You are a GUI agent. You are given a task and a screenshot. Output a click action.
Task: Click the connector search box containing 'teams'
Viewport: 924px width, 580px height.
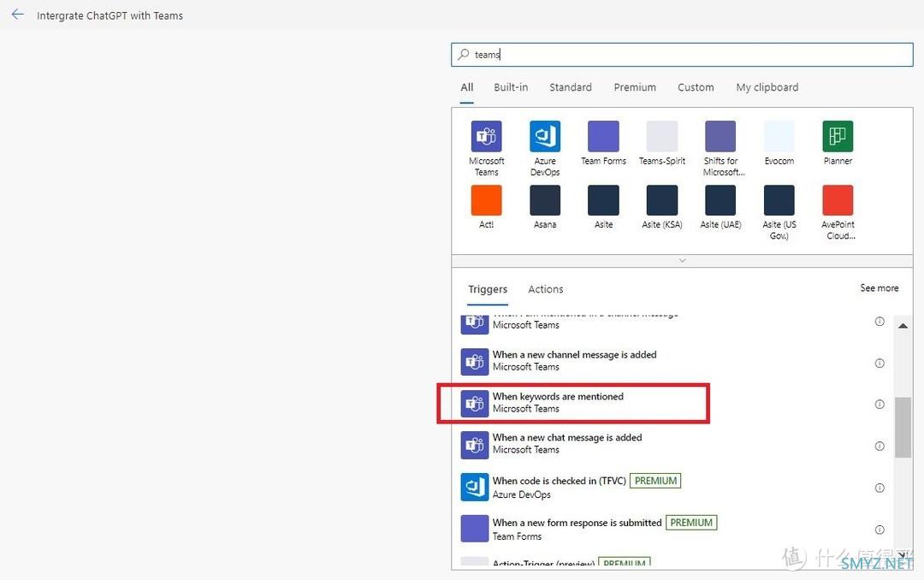click(x=682, y=54)
